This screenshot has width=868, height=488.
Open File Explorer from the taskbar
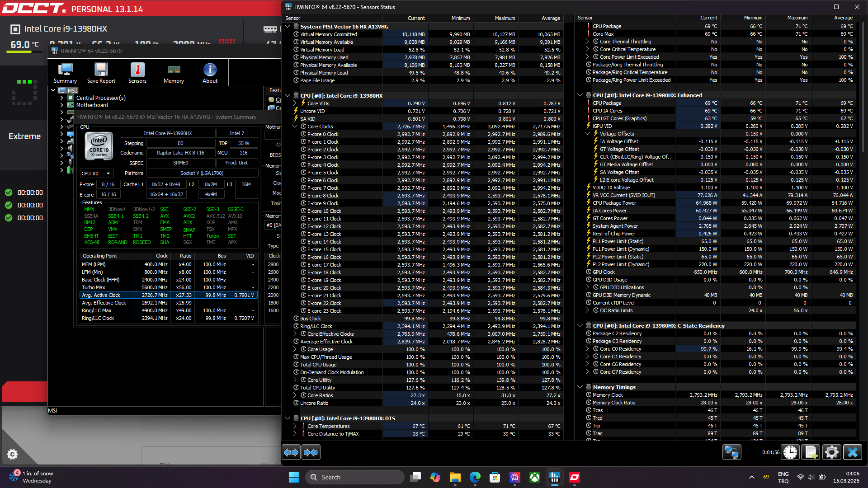tap(455, 477)
